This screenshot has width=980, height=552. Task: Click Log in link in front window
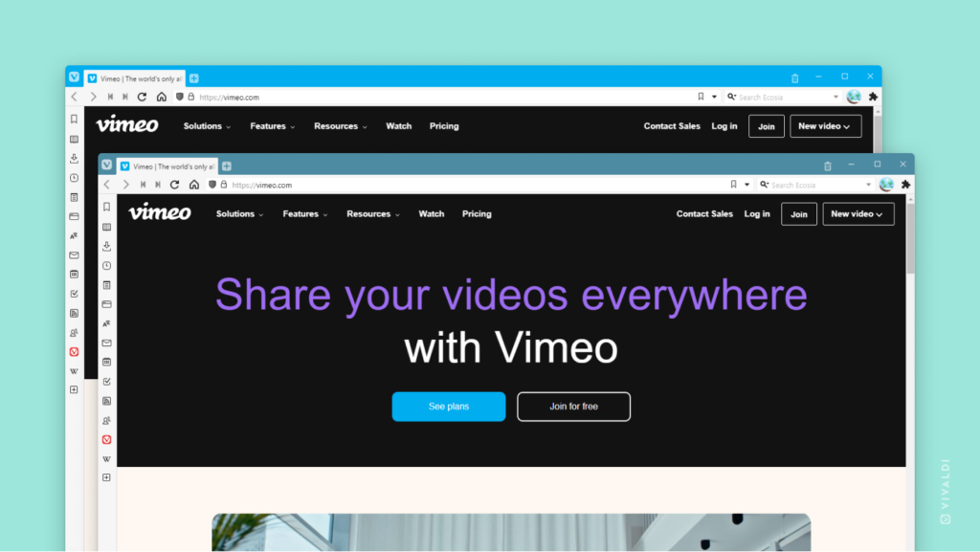coord(757,214)
